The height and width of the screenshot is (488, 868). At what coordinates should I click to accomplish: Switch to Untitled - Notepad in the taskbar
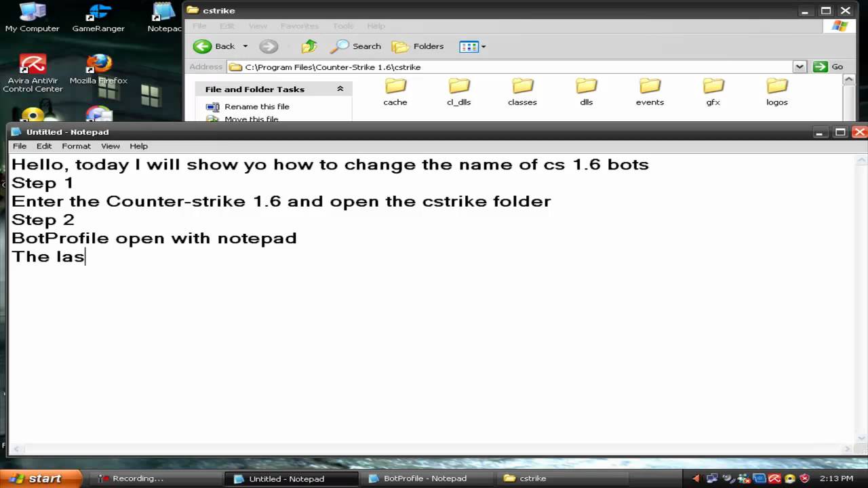tap(292, 478)
